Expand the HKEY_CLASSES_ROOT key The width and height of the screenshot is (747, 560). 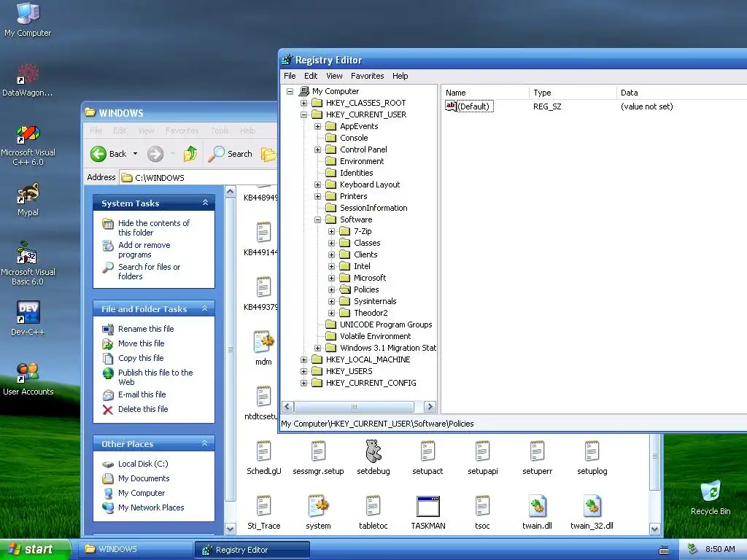(304, 103)
